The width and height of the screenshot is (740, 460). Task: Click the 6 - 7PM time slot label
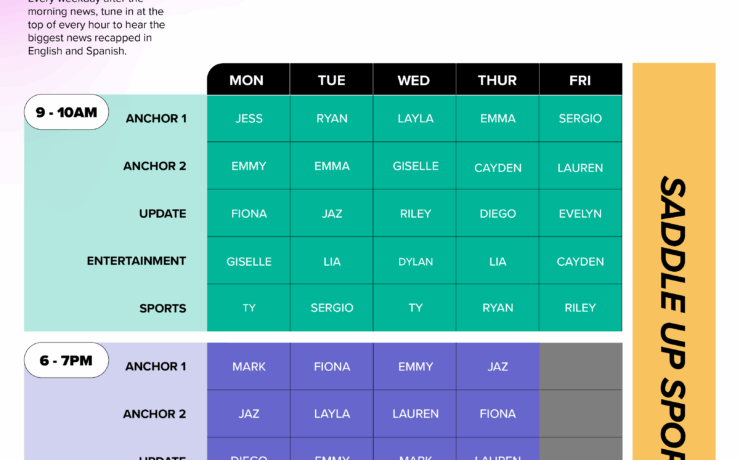coord(66,361)
